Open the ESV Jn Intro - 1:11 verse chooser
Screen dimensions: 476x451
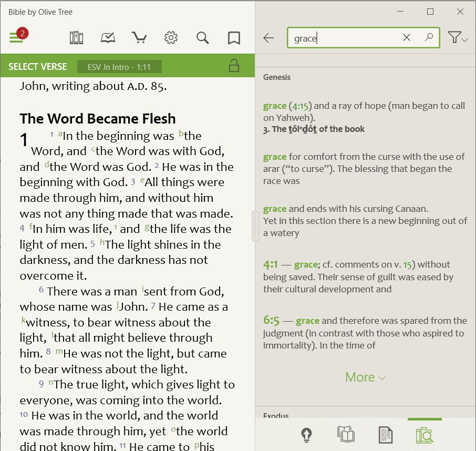pyautogui.click(x=119, y=67)
